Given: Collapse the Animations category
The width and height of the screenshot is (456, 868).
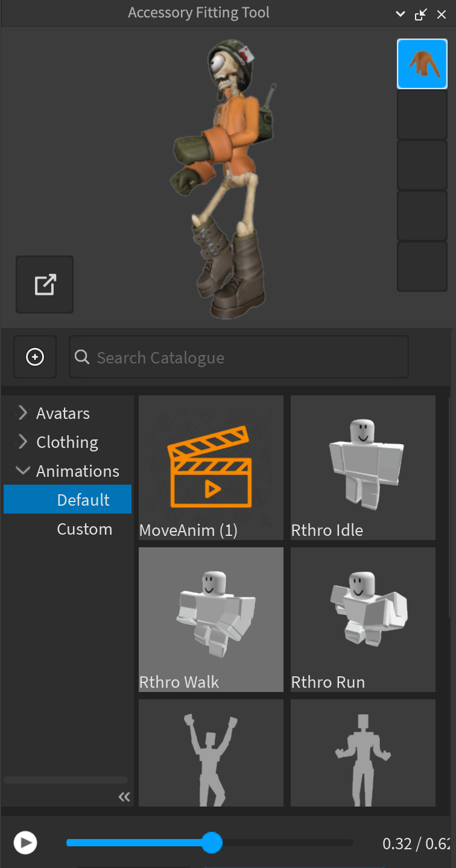Looking at the screenshot, I should point(23,471).
